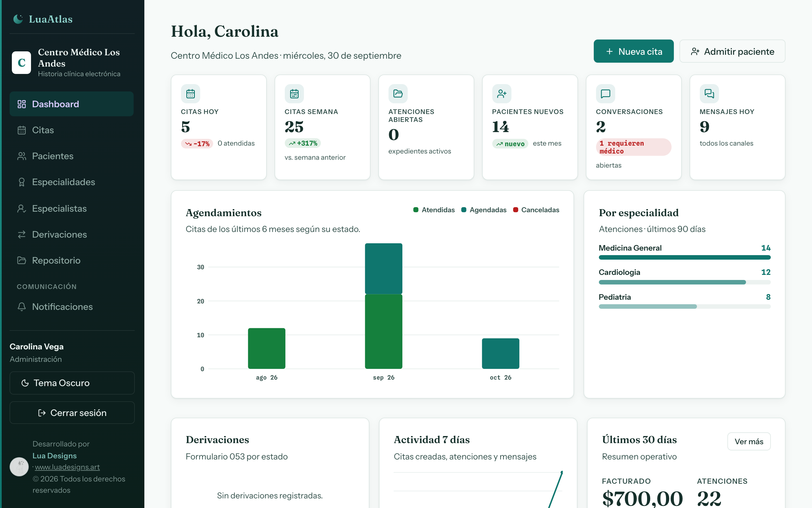This screenshot has height=508, width=812.
Task: Click the sep 26 teal Agendadas bar segment
Action: (x=383, y=268)
